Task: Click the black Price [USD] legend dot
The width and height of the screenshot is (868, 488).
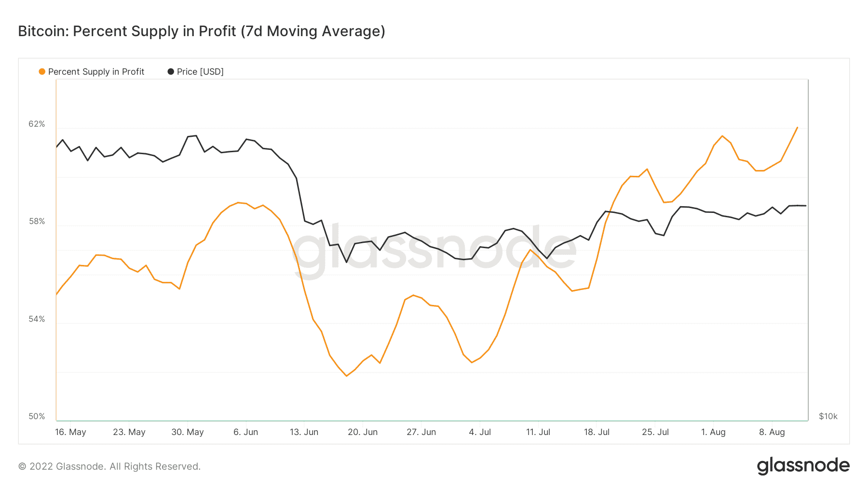Action: coord(171,72)
